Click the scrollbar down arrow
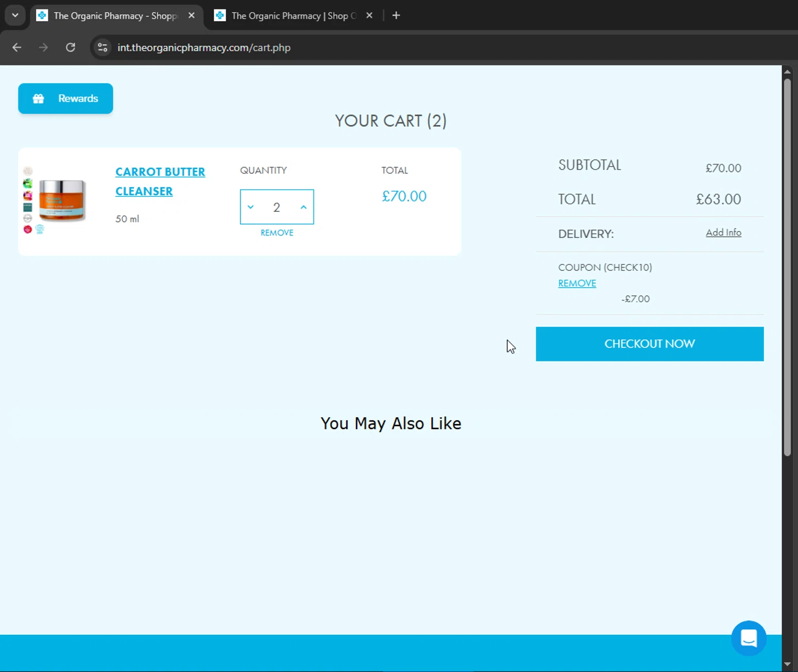798x672 pixels. (x=787, y=664)
